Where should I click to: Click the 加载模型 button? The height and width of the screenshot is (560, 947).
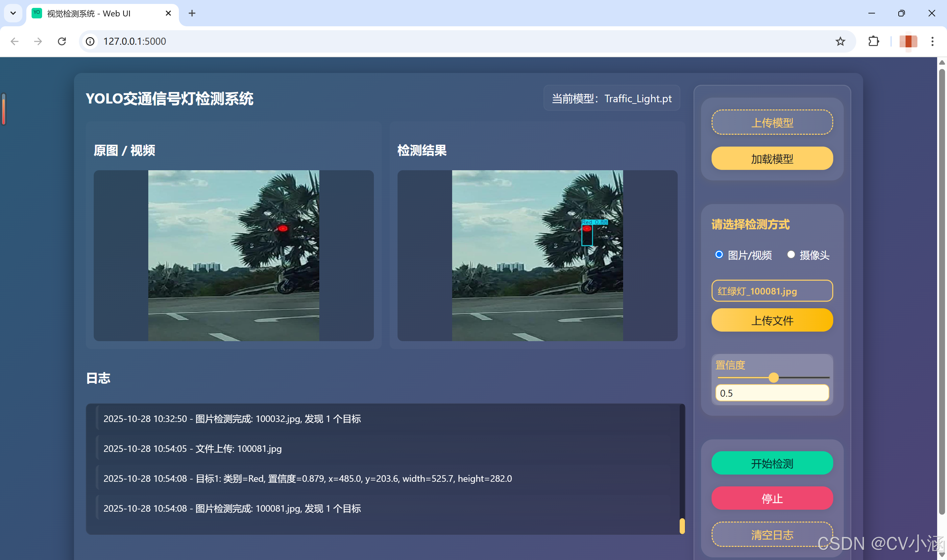pos(772,158)
